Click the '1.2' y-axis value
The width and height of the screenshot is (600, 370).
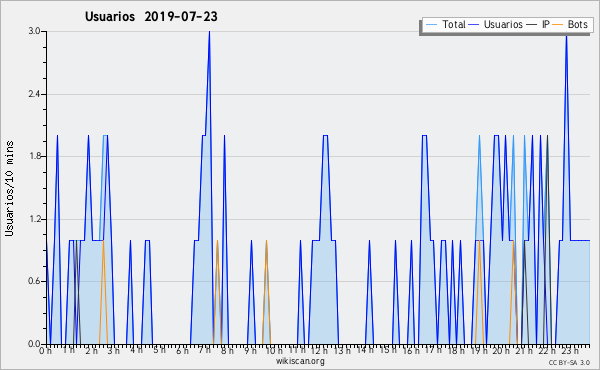[x=34, y=219]
